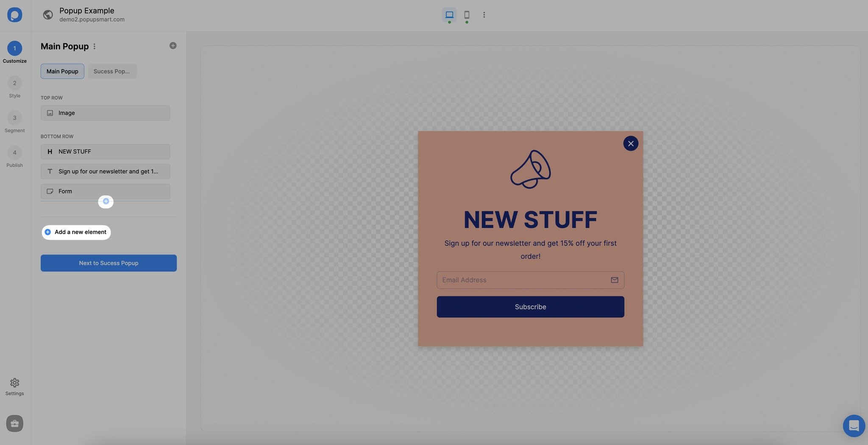Select the Form element in Bottom Row
Screen dimensions: 868x445
click(x=105, y=191)
